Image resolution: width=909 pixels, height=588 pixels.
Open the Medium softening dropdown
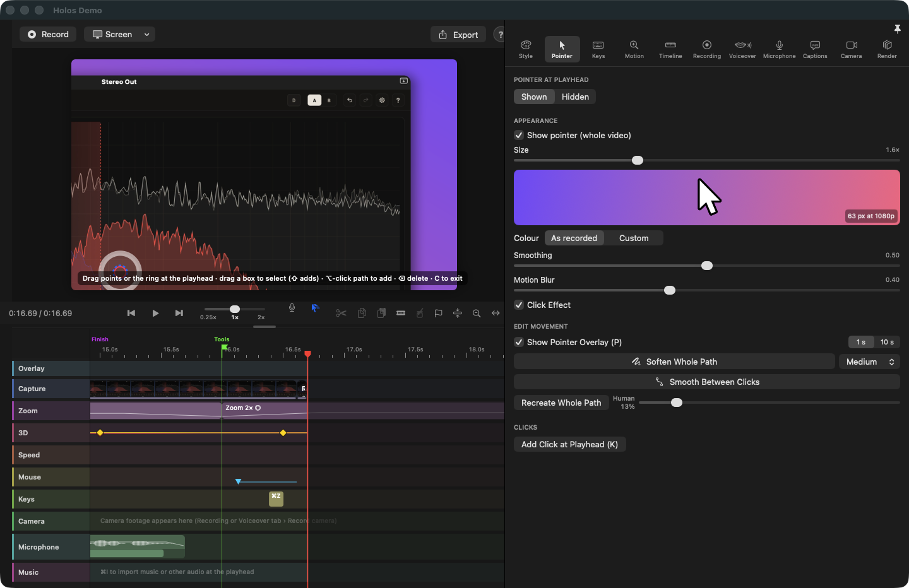[x=869, y=362]
